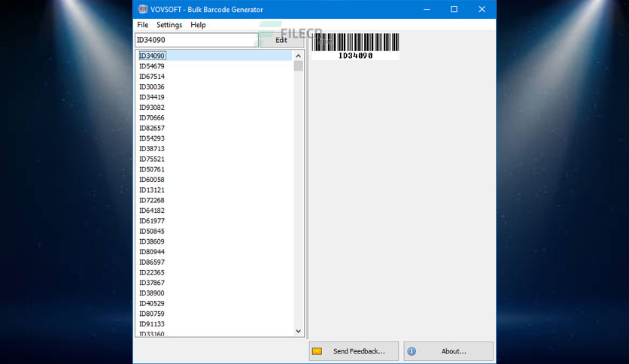This screenshot has width=629, height=364.
Task: Click the VOVSOFT app icon in title bar
Action: [142, 9]
